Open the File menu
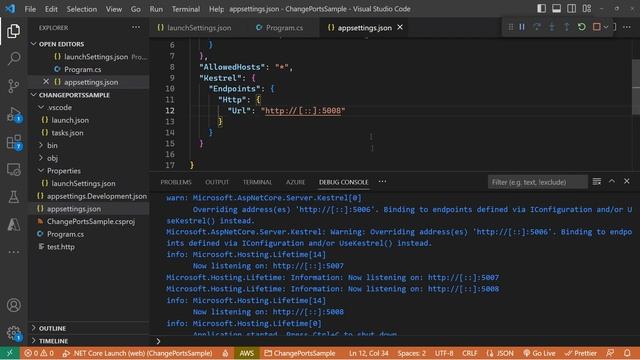640x360 pixels. point(30,9)
